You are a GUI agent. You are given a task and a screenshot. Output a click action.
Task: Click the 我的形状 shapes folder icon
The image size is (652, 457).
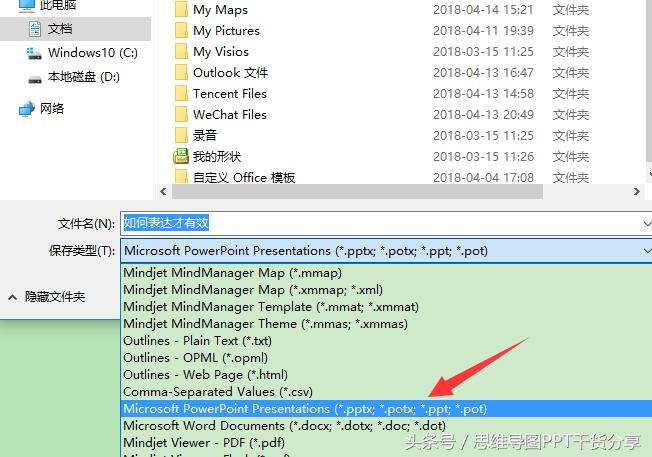point(181,156)
